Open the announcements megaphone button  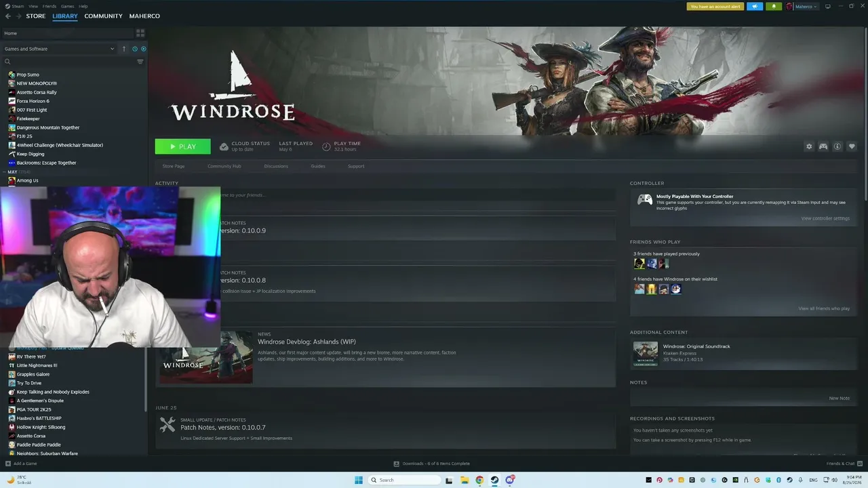click(x=755, y=7)
